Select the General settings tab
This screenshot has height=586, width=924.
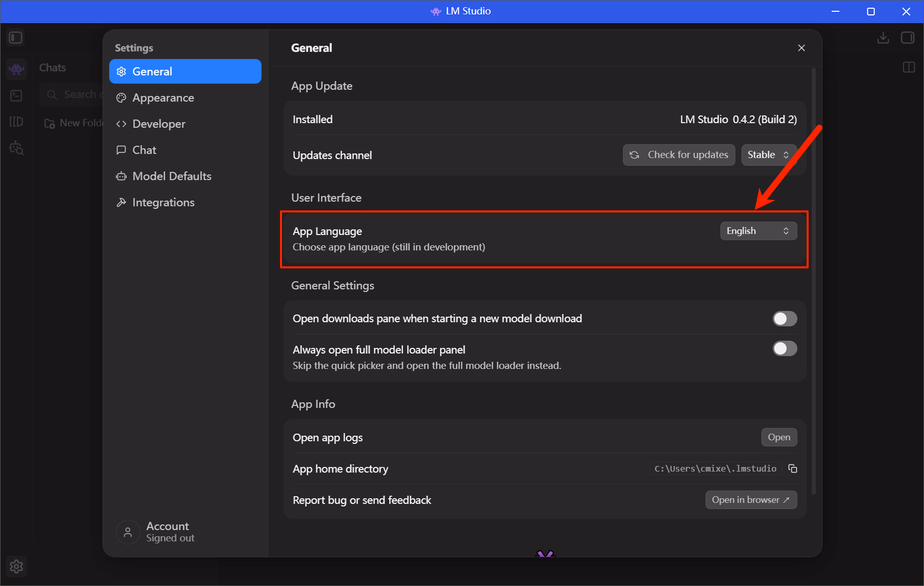tap(185, 71)
